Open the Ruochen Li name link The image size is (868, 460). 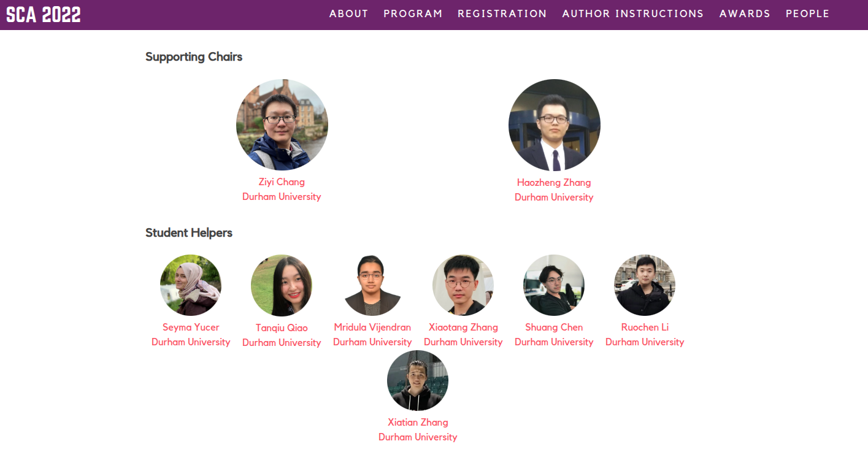[645, 328]
